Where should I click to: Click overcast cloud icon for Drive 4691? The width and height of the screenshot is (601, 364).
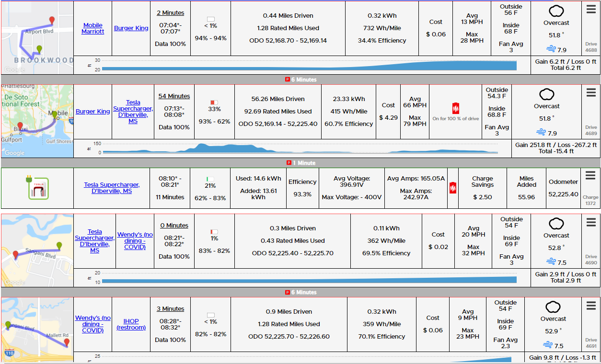pos(553,307)
